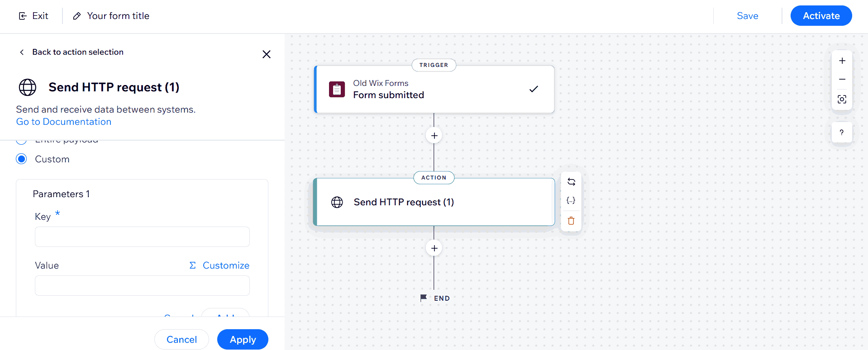Image resolution: width=868 pixels, height=350 pixels.
Task: Click the curly braces data icon
Action: [x=571, y=201]
